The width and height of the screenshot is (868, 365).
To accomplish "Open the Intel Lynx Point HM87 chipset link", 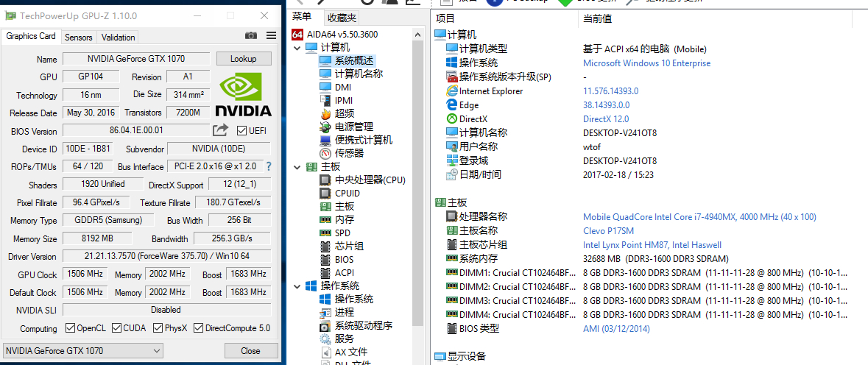I will click(652, 244).
